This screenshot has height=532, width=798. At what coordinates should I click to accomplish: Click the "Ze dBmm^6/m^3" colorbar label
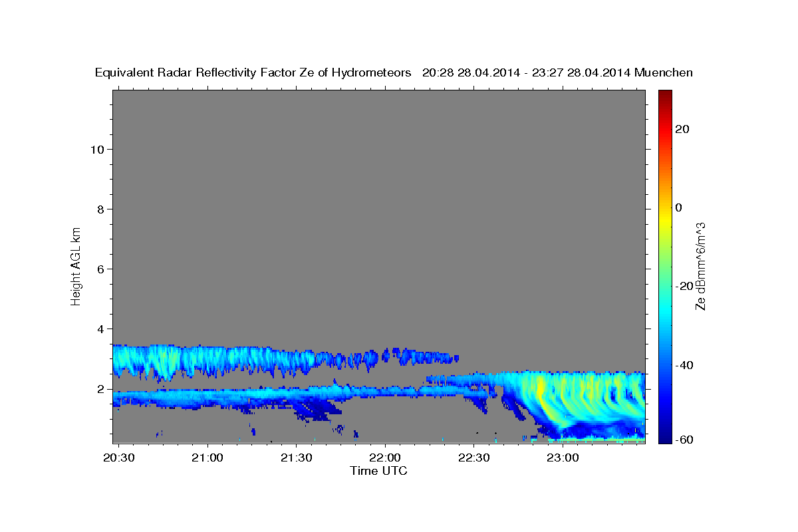click(700, 266)
